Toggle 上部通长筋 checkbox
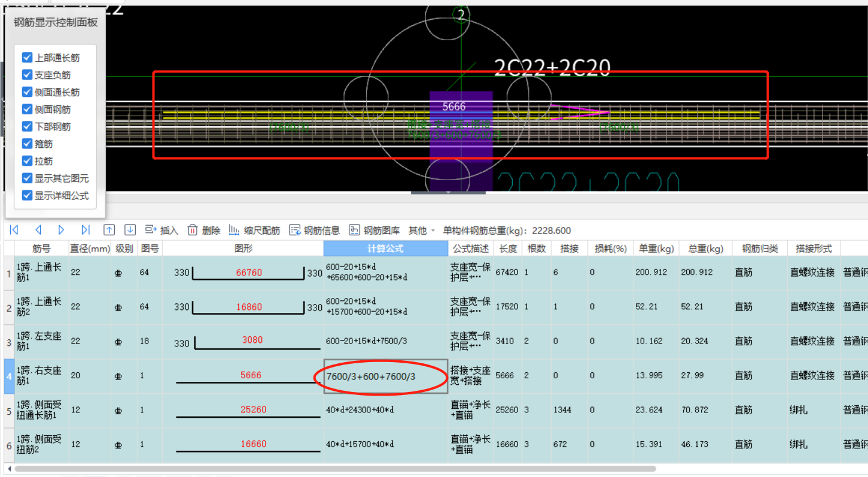The width and height of the screenshot is (868, 477). [x=27, y=57]
